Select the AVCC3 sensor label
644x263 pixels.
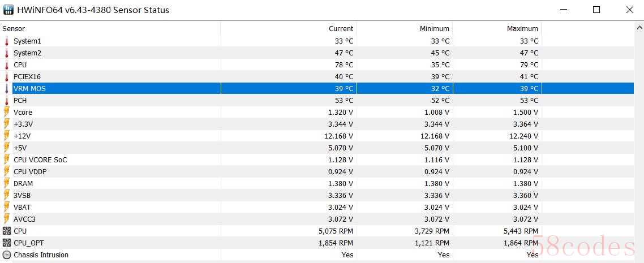(25, 219)
